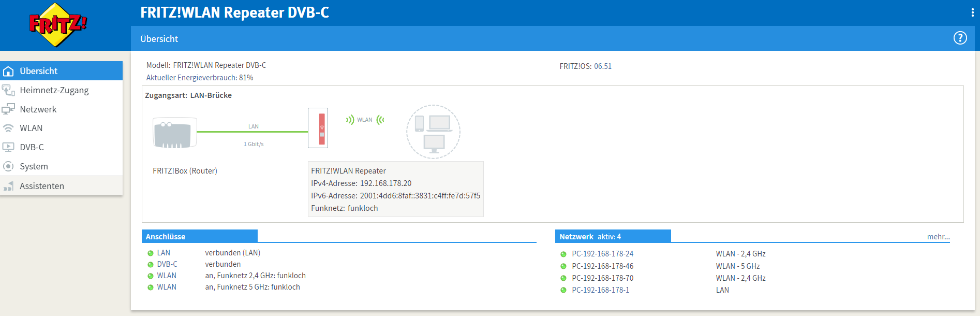
Task: Click FRITZ!WLAN Repeater DVB-C page title
Action: click(x=234, y=12)
